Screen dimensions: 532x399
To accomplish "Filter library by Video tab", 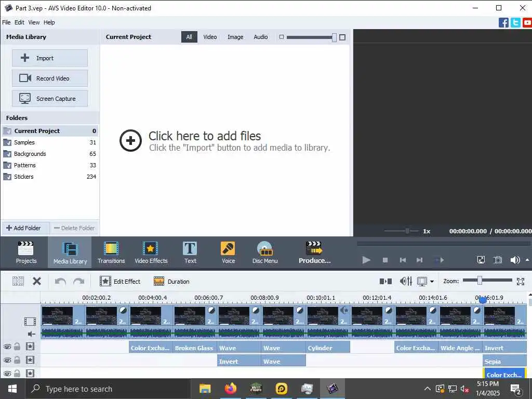I will pos(210,37).
